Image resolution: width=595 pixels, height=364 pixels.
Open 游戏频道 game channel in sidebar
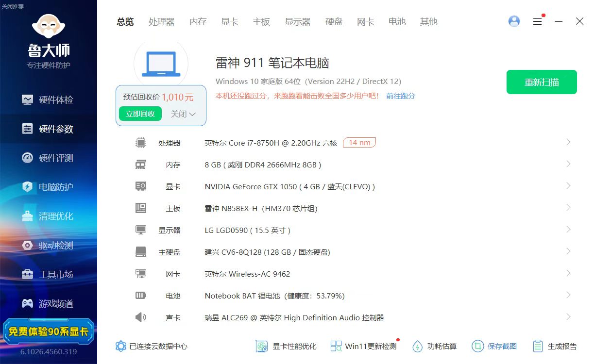(x=49, y=304)
